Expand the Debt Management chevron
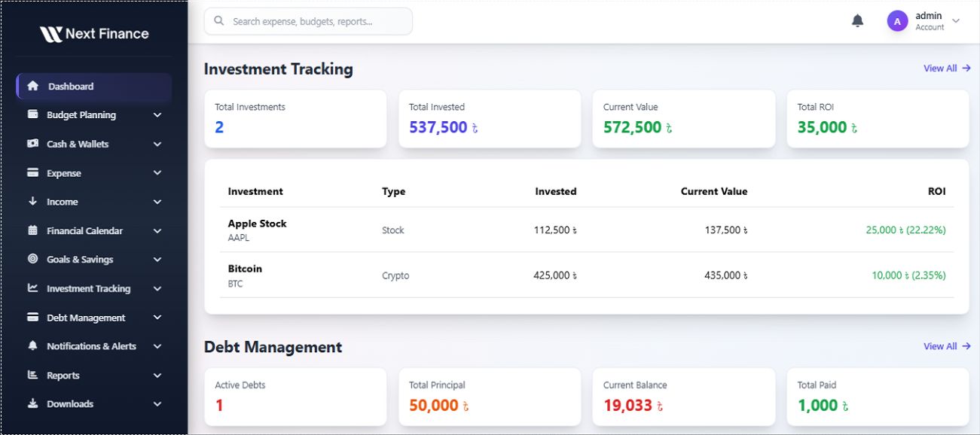The width and height of the screenshot is (980, 435). click(x=157, y=318)
